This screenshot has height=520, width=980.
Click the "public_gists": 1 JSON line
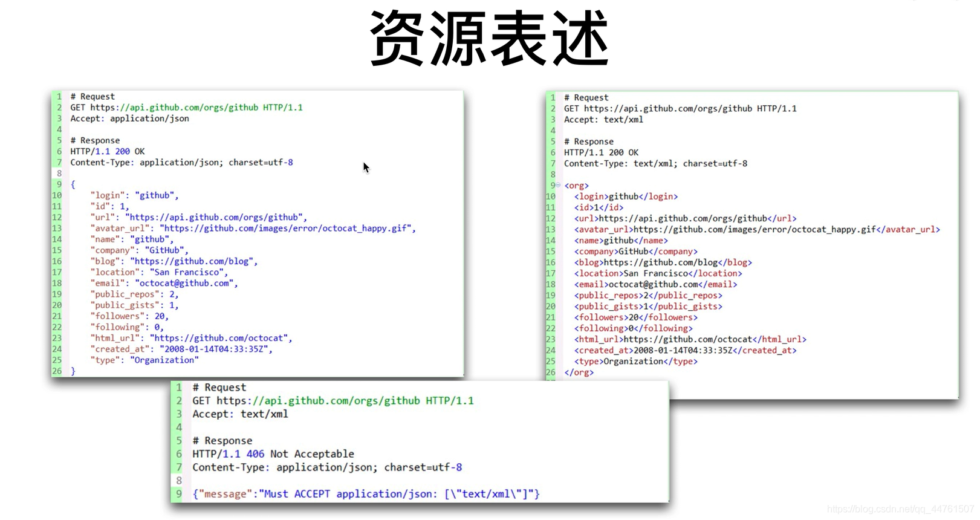(x=134, y=305)
